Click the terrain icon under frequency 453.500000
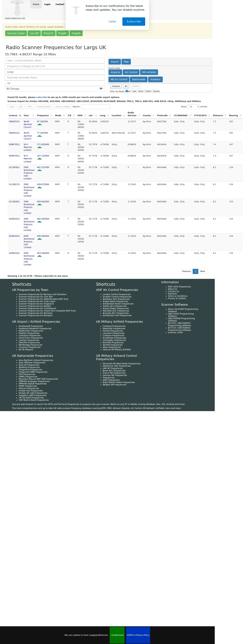The width and height of the screenshot is (243, 644). tap(39, 256)
